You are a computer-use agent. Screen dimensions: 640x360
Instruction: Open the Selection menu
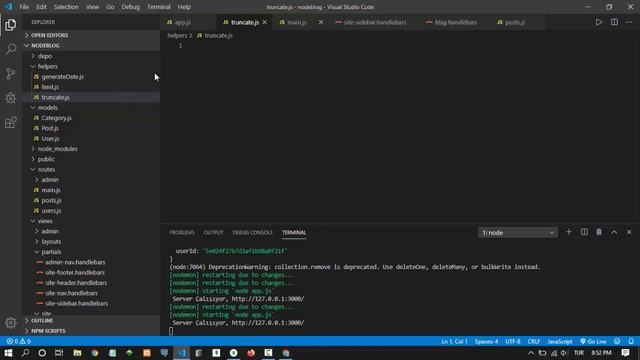[66, 7]
